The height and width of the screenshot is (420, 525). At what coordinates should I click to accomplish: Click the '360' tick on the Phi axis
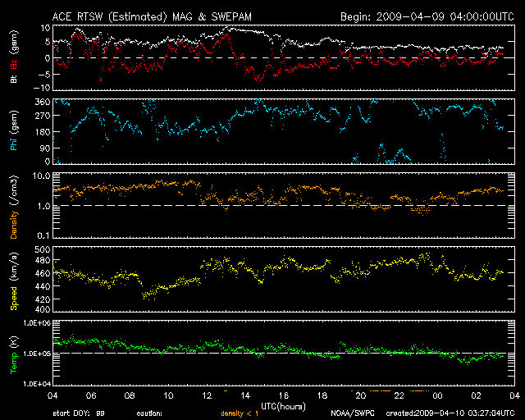(43, 102)
